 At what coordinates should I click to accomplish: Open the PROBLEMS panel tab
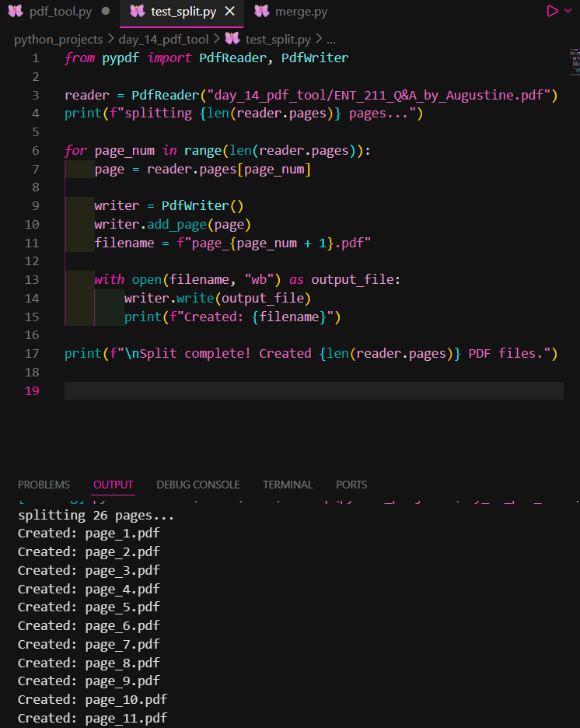(44, 485)
